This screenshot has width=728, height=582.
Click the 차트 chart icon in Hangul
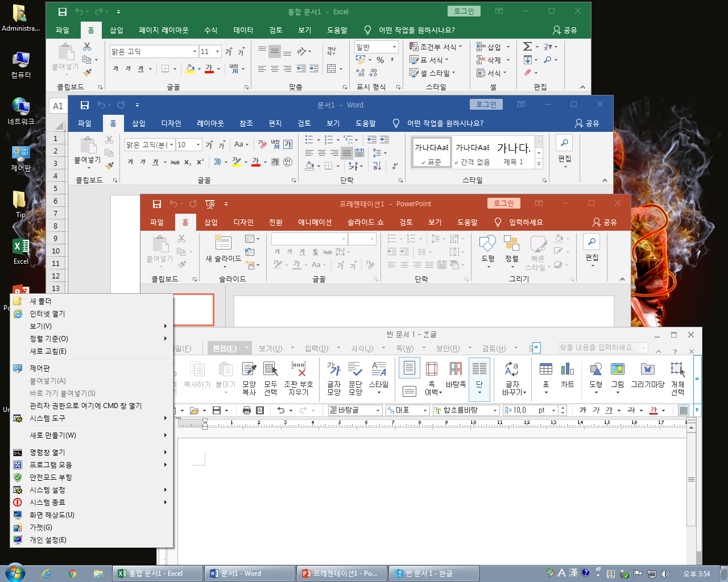pos(568,375)
